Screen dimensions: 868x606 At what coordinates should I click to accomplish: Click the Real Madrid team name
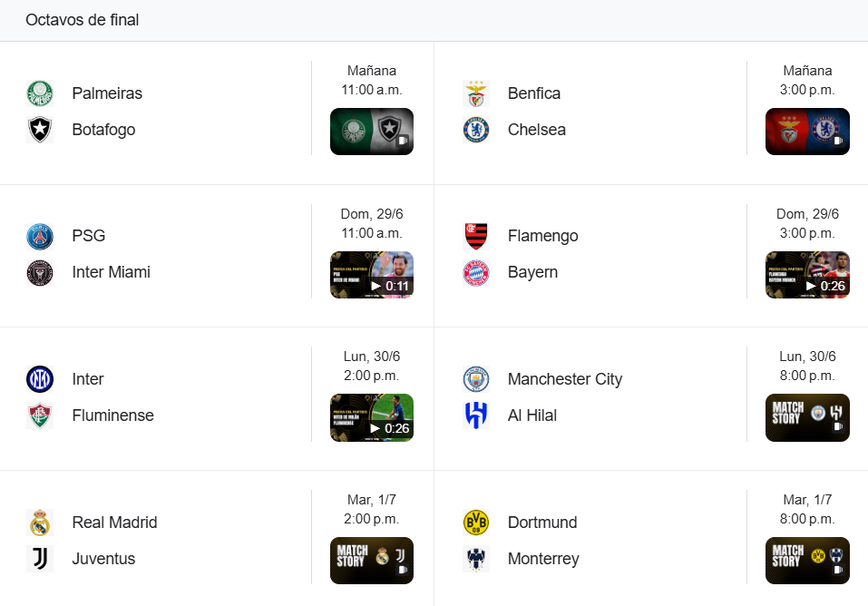click(x=114, y=523)
